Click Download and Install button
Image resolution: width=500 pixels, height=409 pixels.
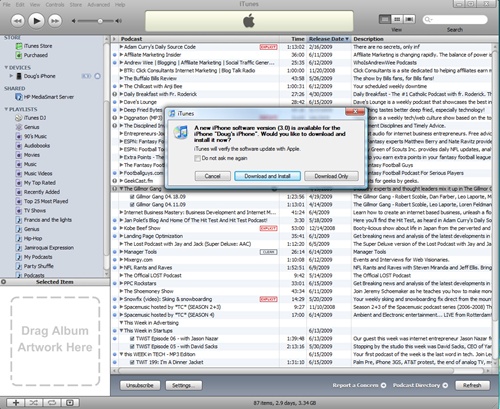(x=267, y=176)
